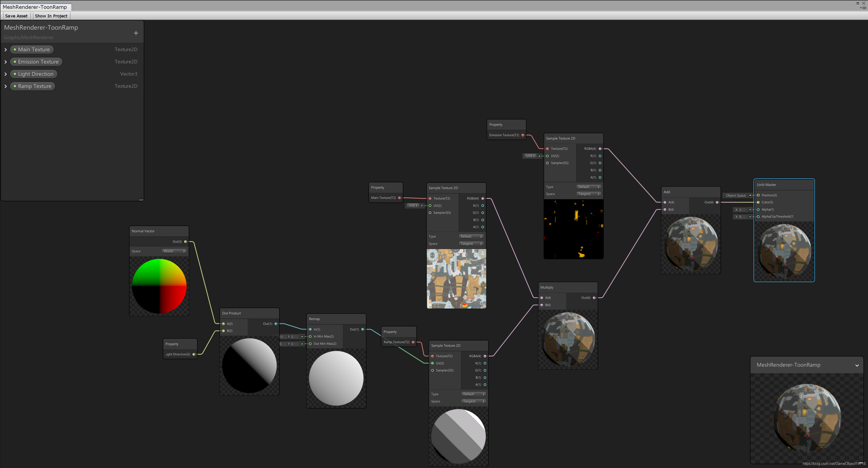Screen dimensions: 868x468
Task: Click the Multiply node A(4) input port
Action: pyautogui.click(x=542, y=298)
